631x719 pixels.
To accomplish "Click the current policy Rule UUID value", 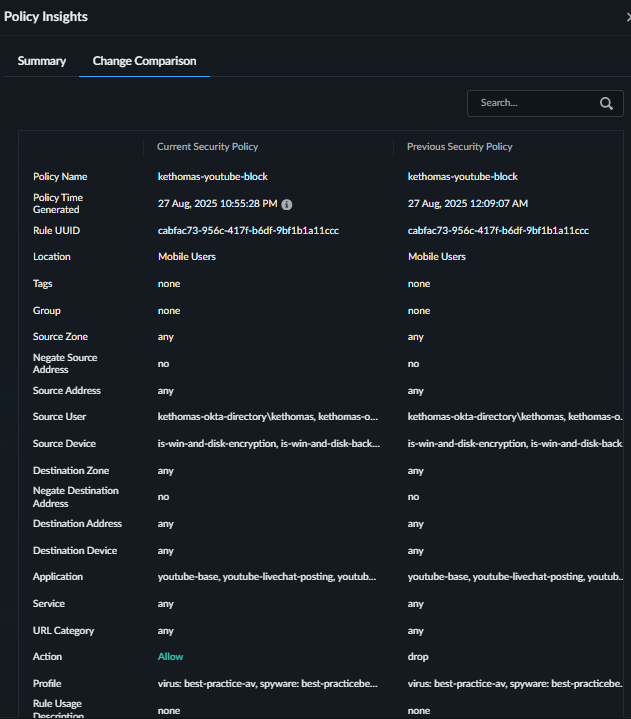I will pyautogui.click(x=248, y=230).
